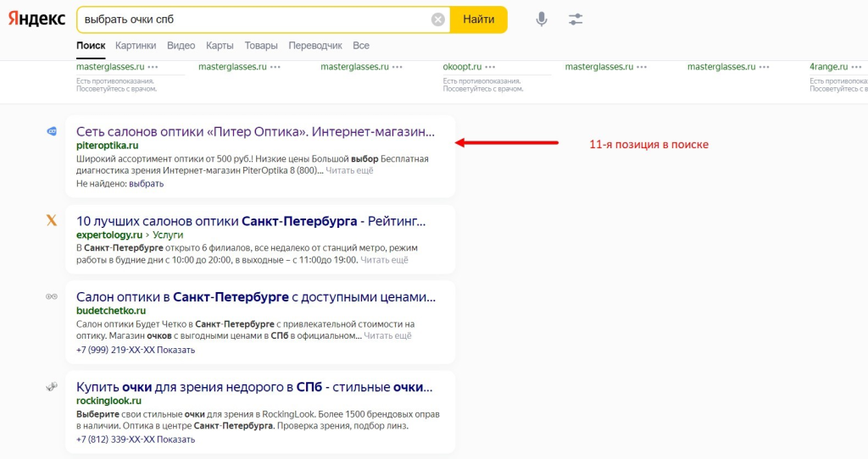The height and width of the screenshot is (459, 868).
Task: Open more options dots beside okoopt.ru
Action: (490, 67)
